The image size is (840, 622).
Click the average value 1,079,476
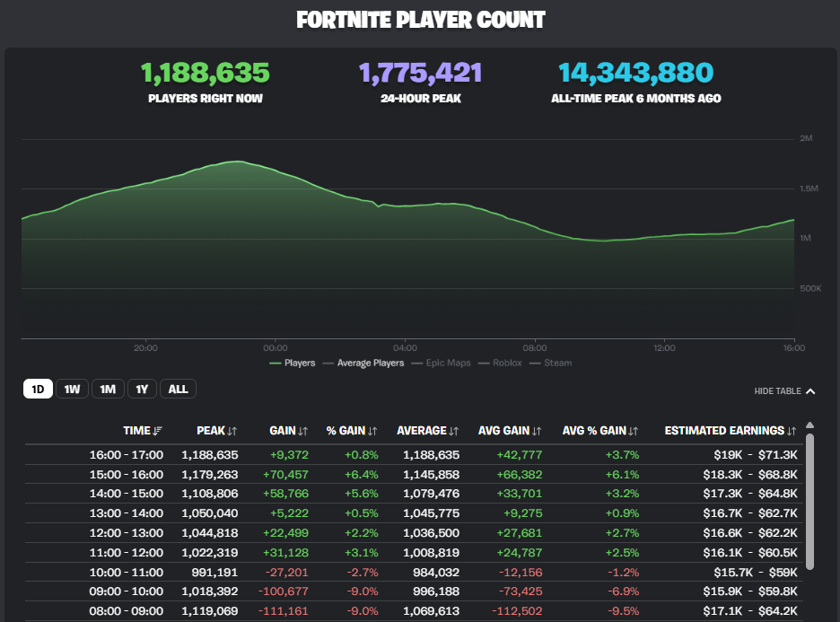click(432, 494)
